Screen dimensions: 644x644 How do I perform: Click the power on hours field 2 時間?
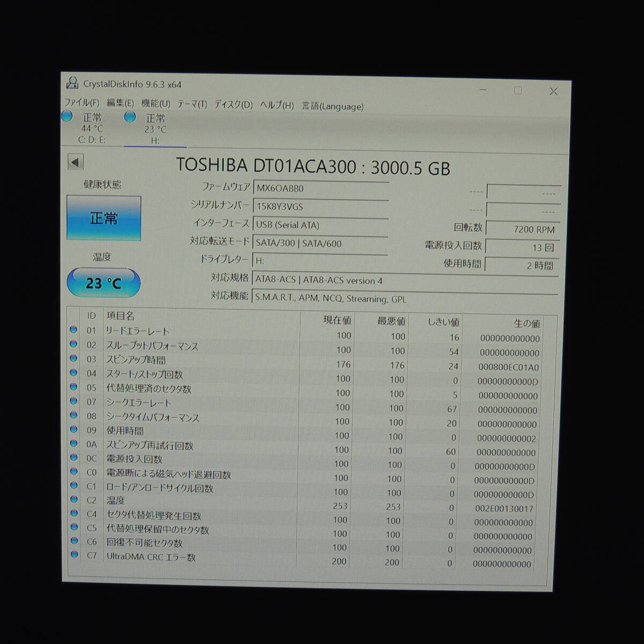(522, 265)
